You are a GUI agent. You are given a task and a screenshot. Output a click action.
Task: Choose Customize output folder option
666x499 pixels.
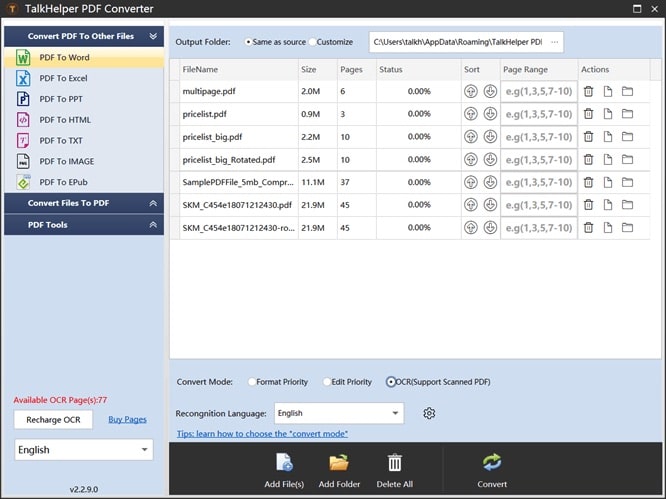coord(313,42)
